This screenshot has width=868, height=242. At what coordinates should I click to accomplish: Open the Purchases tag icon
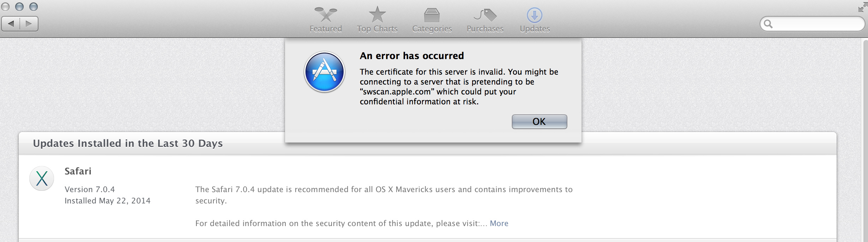[x=485, y=15]
